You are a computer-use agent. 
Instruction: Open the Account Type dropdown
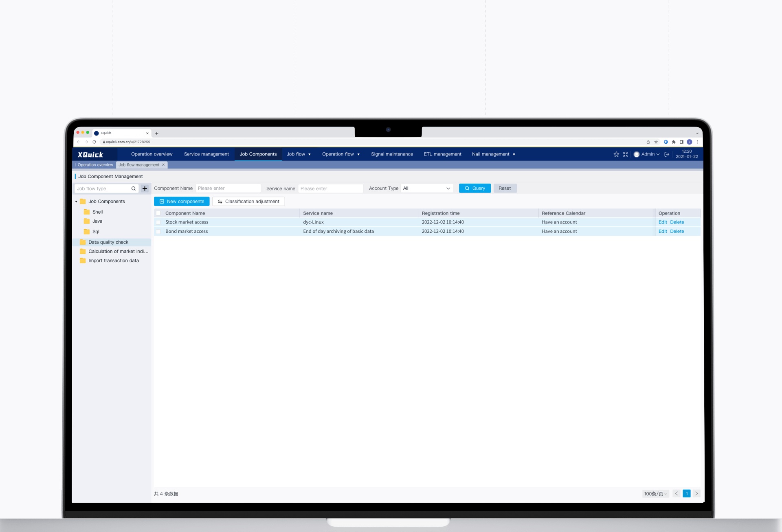(x=426, y=188)
